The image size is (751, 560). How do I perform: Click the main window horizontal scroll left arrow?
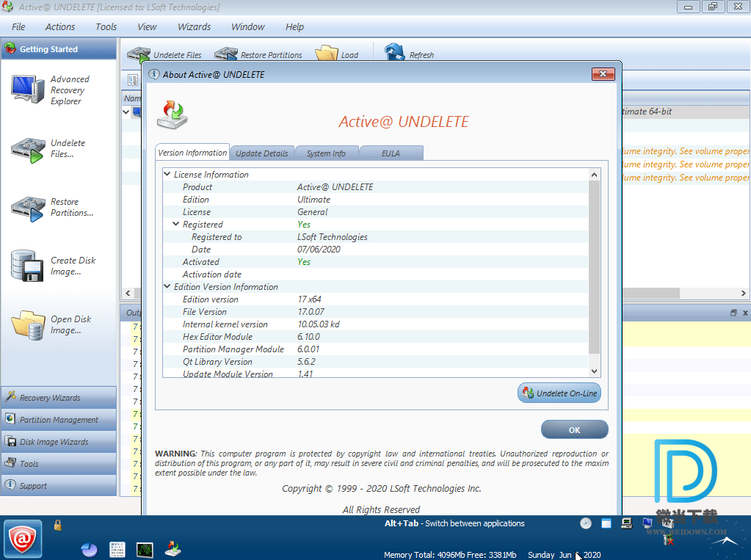click(x=128, y=293)
